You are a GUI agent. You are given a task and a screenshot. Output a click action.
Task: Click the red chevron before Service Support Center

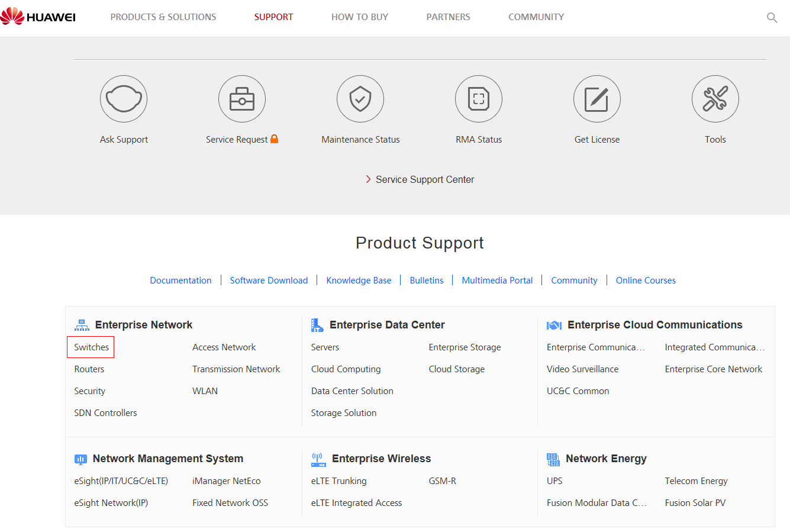tap(368, 179)
